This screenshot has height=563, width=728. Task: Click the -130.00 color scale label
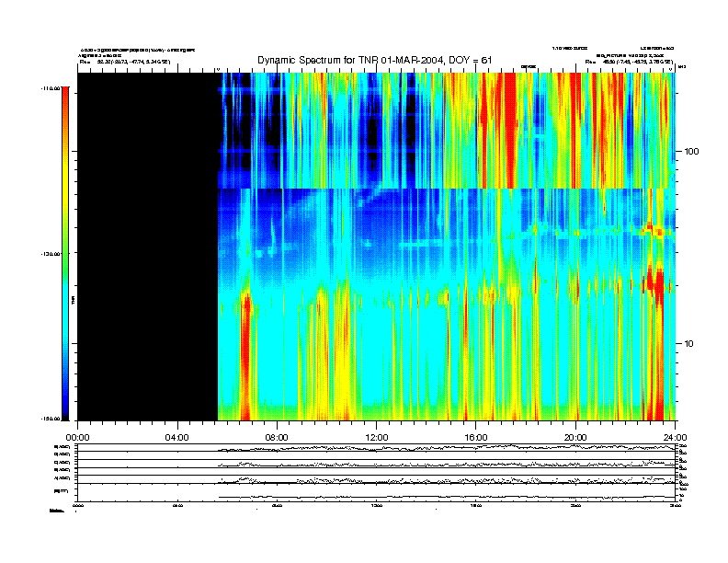point(51,254)
